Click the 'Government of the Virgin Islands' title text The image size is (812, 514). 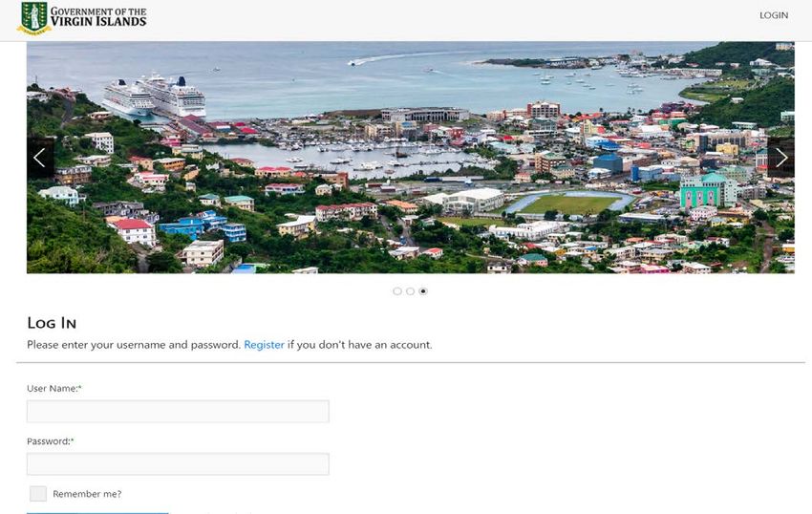click(98, 17)
